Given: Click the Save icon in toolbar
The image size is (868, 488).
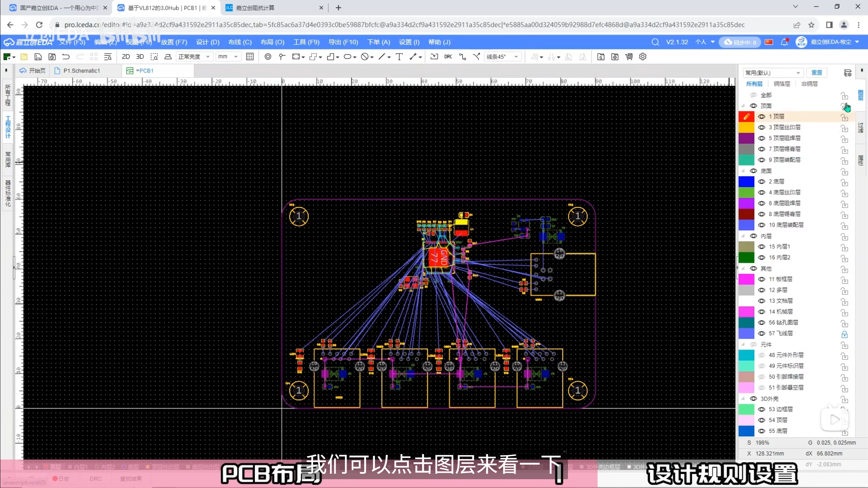Looking at the screenshot, I should tap(38, 57).
